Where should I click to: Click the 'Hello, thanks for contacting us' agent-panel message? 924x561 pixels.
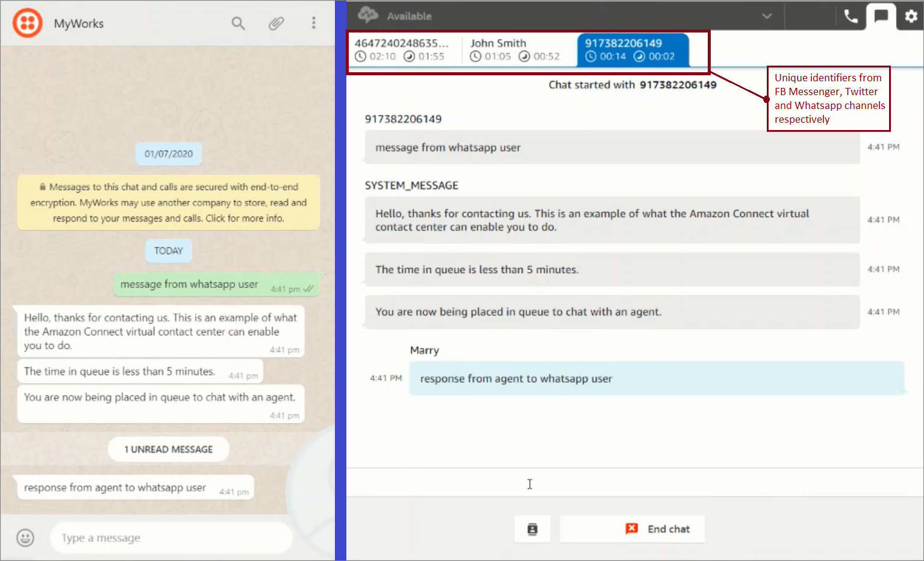click(x=612, y=220)
